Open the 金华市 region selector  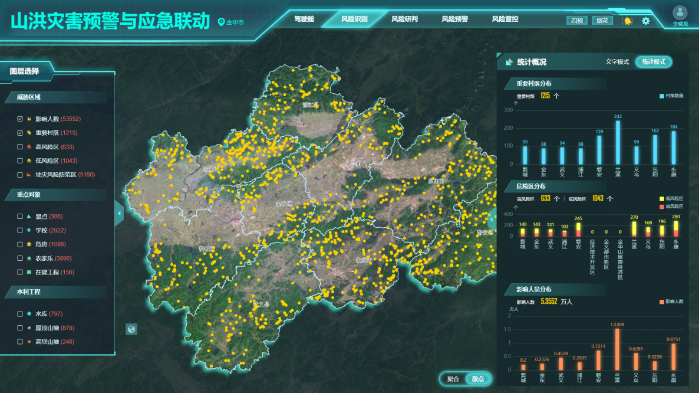pyautogui.click(x=235, y=22)
